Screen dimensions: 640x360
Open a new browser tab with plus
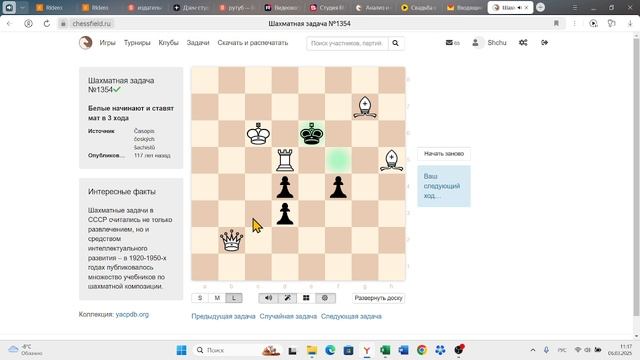point(540,7)
